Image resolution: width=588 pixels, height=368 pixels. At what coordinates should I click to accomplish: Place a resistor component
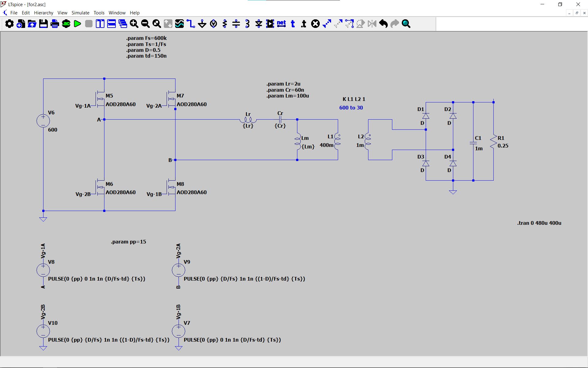[225, 24]
